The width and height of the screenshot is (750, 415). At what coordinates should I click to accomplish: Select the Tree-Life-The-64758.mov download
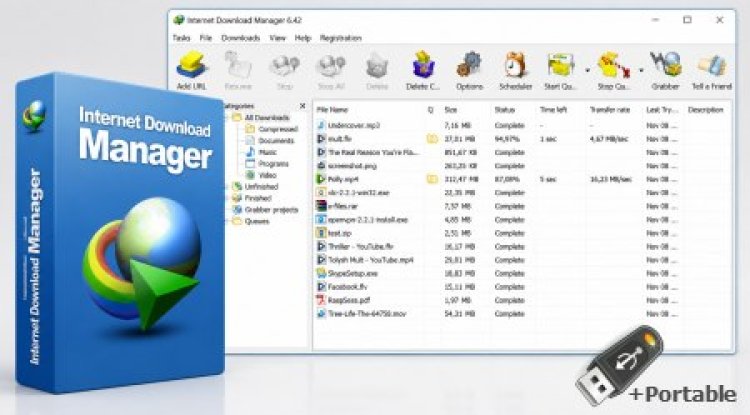click(367, 314)
